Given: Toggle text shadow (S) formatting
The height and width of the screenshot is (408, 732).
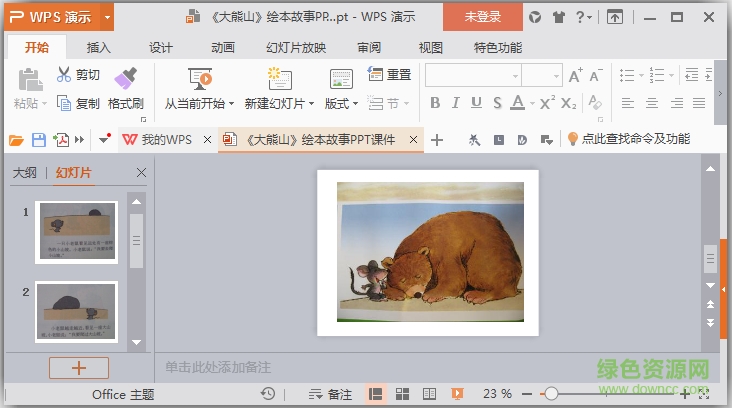Looking at the screenshot, I should [x=497, y=103].
